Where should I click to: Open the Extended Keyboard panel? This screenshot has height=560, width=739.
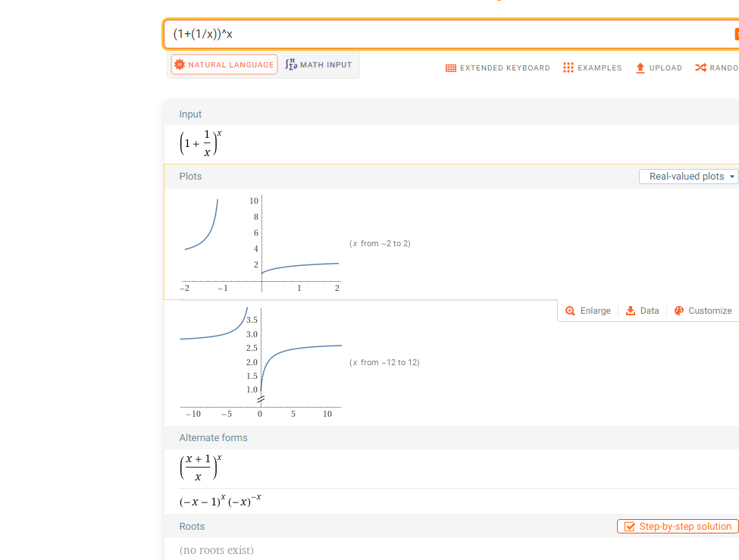coord(498,68)
